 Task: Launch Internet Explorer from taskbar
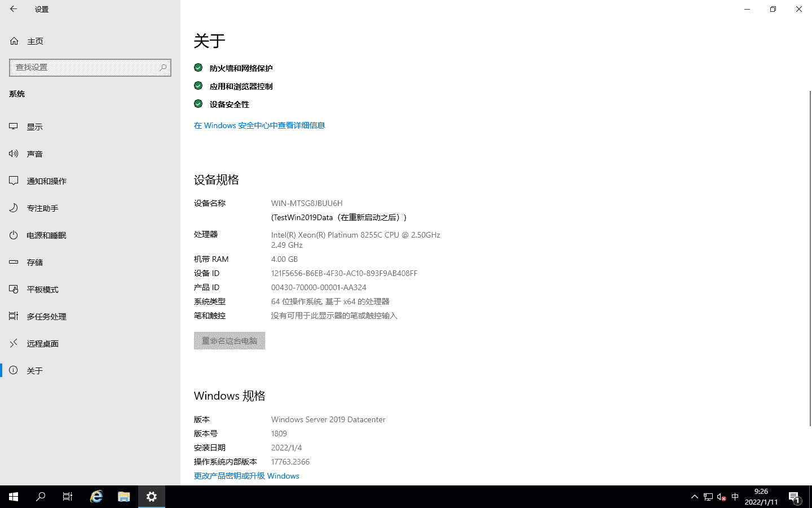96,497
